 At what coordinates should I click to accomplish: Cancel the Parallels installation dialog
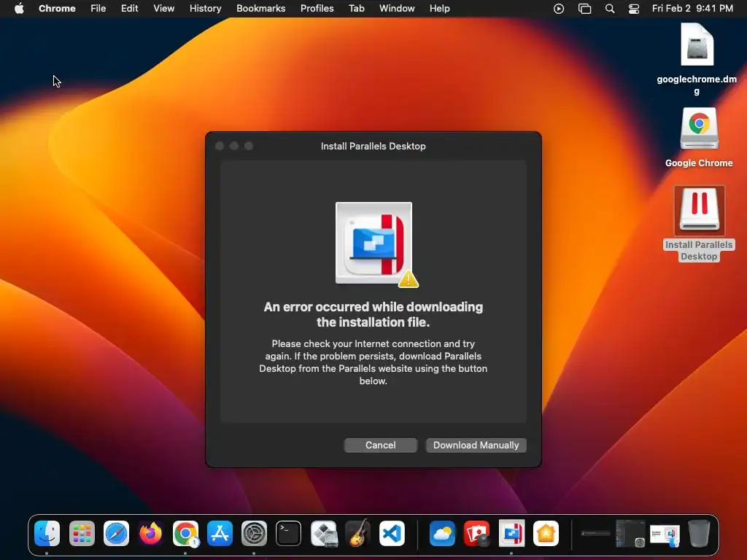(x=381, y=446)
